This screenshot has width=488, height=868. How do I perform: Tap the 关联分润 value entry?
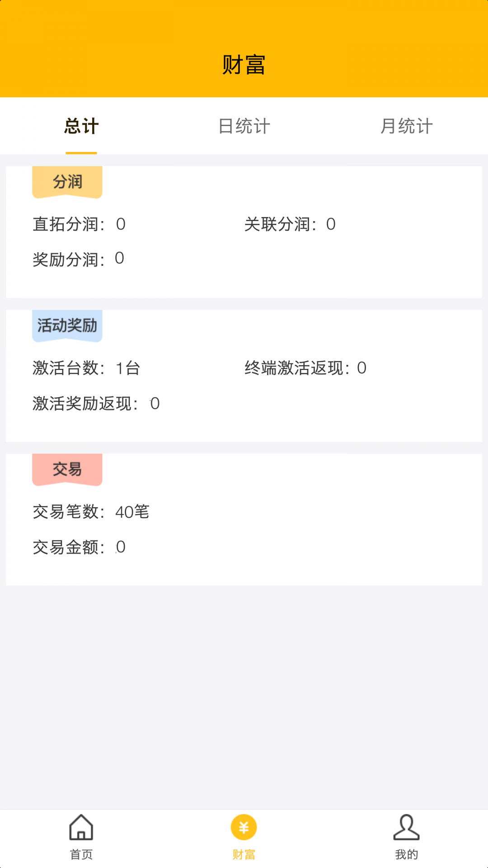coord(290,224)
